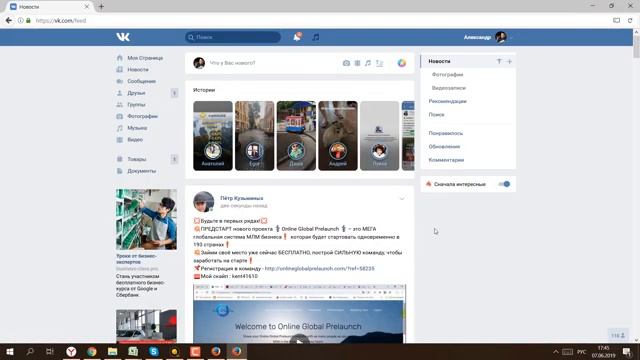Attach a video via film icon
Image resolution: width=640 pixels, height=360 pixels.
click(x=357, y=63)
